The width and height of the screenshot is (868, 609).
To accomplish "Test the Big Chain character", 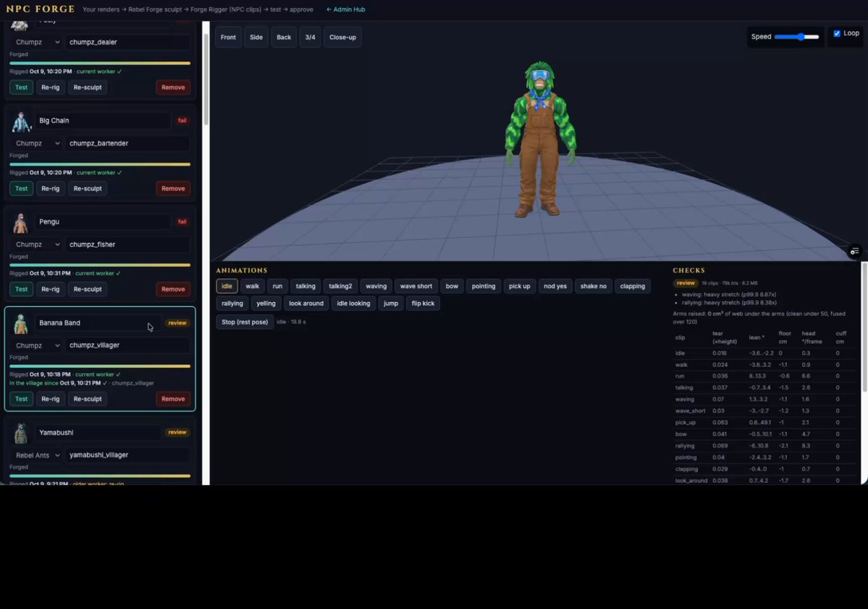I will [x=21, y=188].
